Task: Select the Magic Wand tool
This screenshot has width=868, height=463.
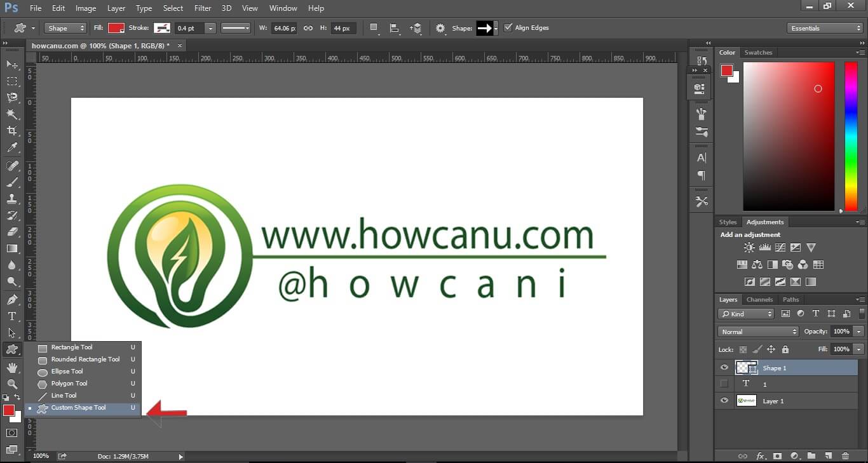Action: point(12,114)
